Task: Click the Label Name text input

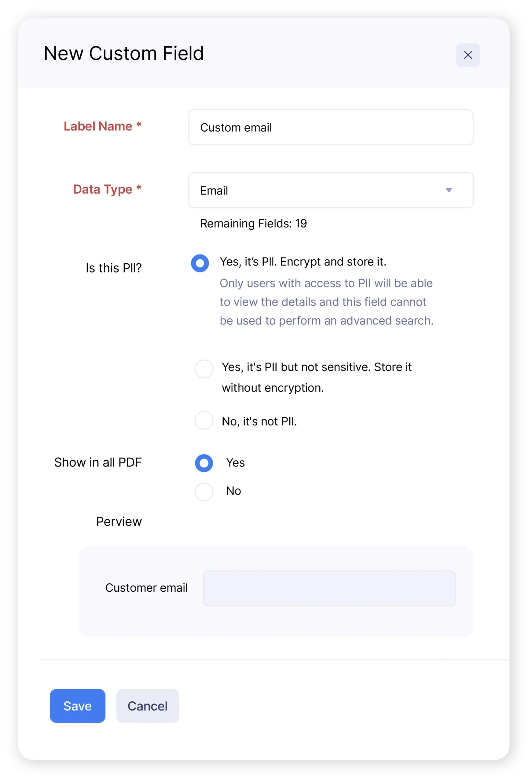Action: click(x=330, y=127)
